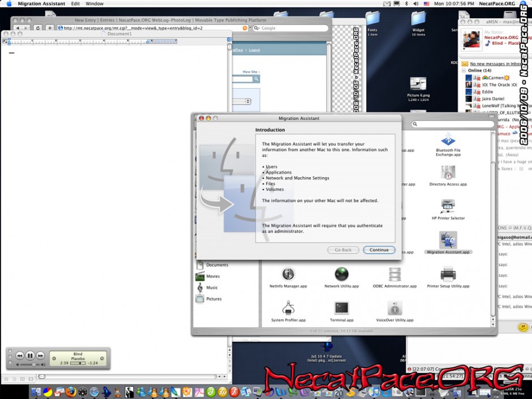Image resolution: width=532 pixels, height=399 pixels.
Task: Pause playback in iTunes mini player
Action: tap(30, 355)
